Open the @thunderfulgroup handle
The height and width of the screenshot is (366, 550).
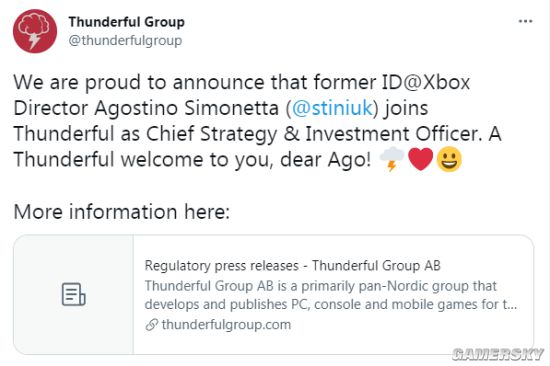(125, 40)
